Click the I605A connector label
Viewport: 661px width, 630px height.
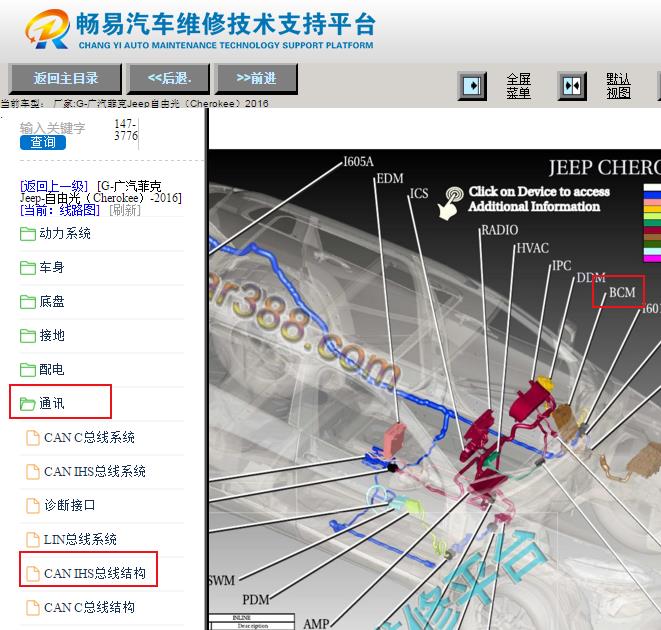358,162
